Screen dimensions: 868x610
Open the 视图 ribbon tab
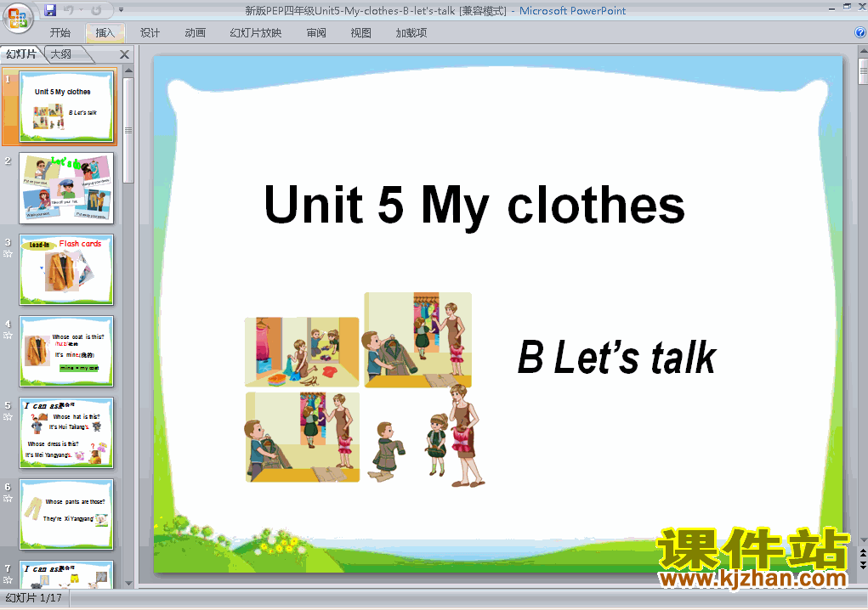coord(361,33)
